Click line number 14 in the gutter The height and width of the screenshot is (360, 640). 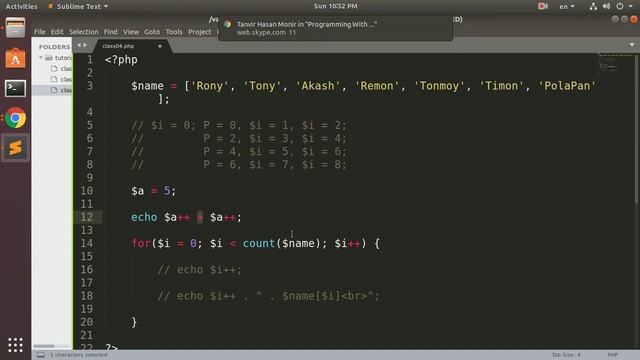[87, 243]
